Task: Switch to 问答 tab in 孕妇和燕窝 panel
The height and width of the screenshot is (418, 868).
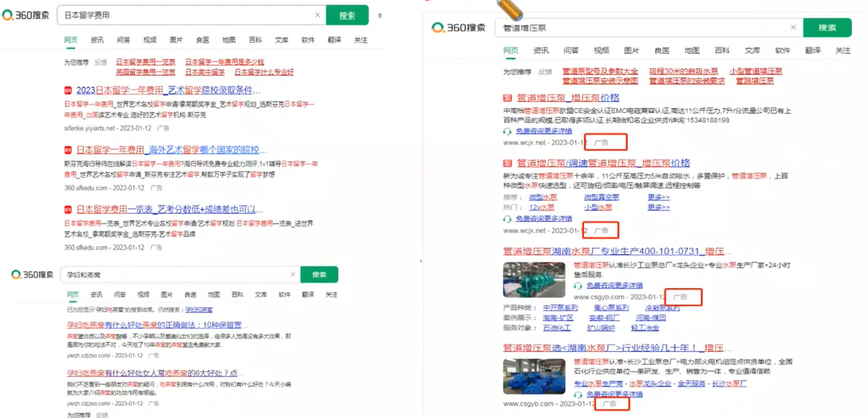Action: tap(120, 295)
